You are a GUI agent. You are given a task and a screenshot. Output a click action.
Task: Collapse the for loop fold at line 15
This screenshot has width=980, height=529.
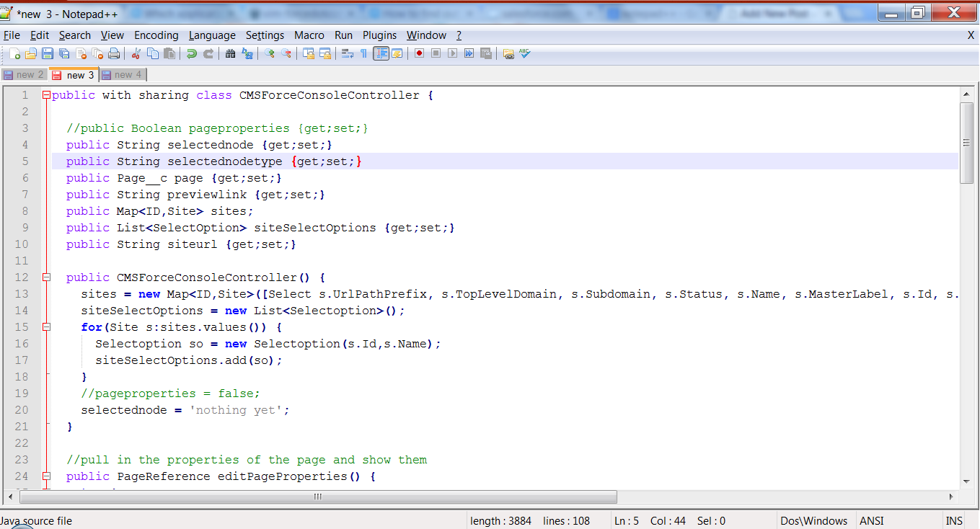point(46,327)
